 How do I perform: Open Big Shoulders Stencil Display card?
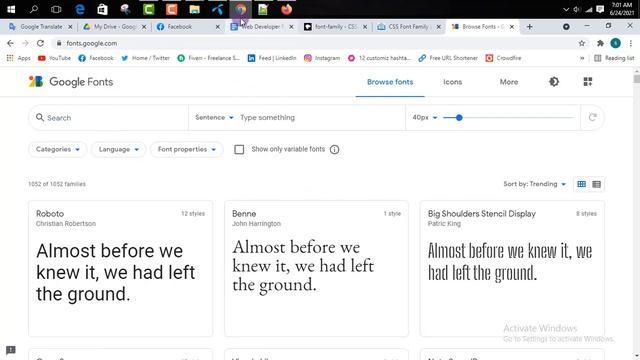click(512, 269)
